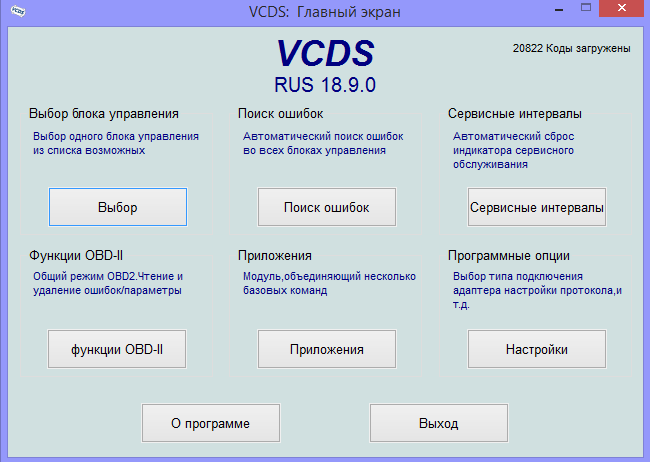650x462 pixels.
Task: Open Настройки options button
Action: click(x=537, y=349)
